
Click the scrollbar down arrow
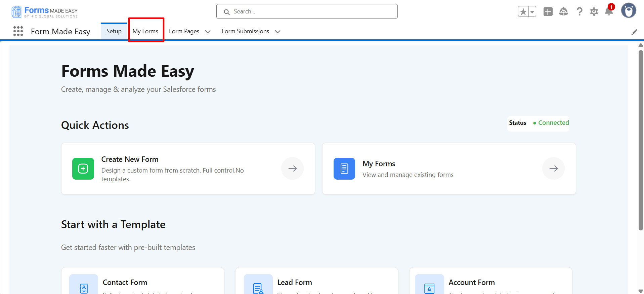(x=641, y=291)
